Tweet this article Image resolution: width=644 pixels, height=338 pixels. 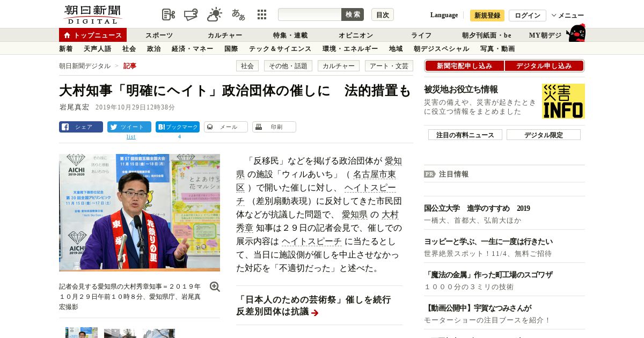[x=129, y=127]
